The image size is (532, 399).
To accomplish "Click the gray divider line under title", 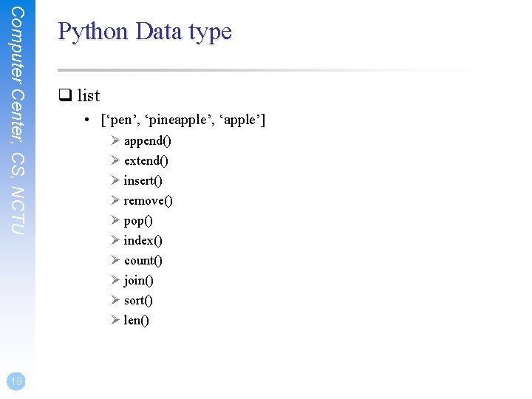I will [275, 70].
